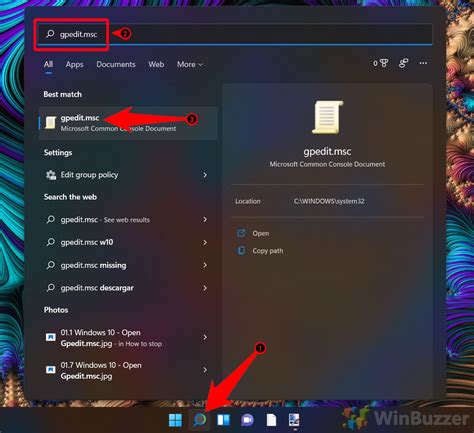Click the gear icon beside Edit group policy
Screen dimensions: 474x433
(51, 175)
